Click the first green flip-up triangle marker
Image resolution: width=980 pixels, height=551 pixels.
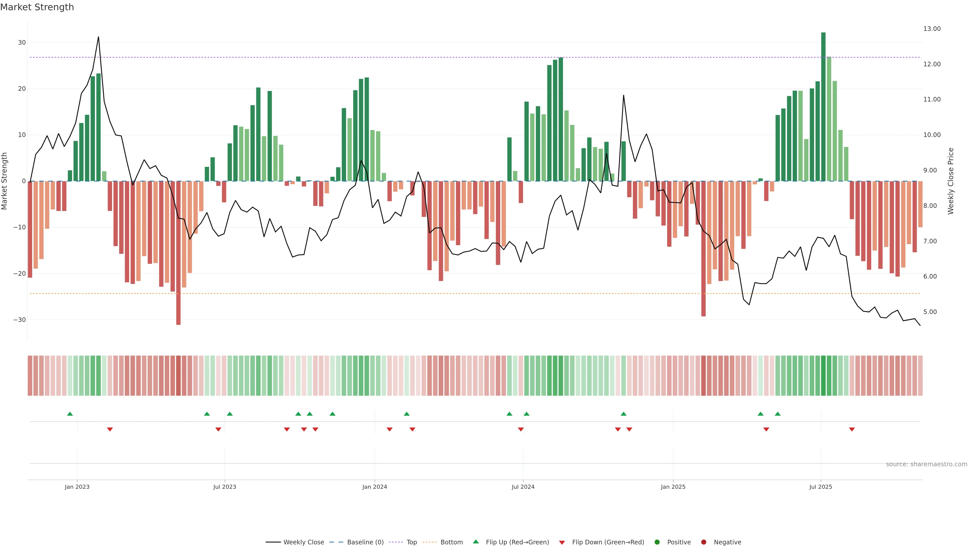(x=70, y=414)
